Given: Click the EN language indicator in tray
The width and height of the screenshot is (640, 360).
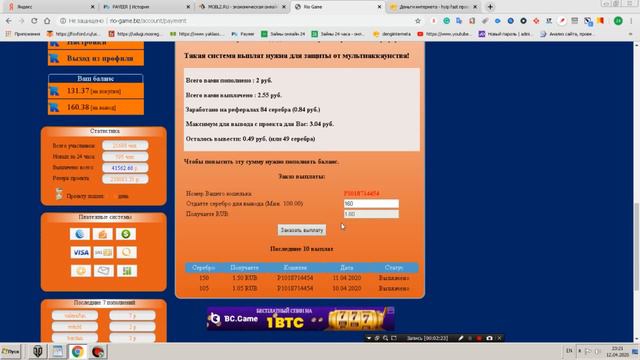Looking at the screenshot, I should [x=569, y=351].
